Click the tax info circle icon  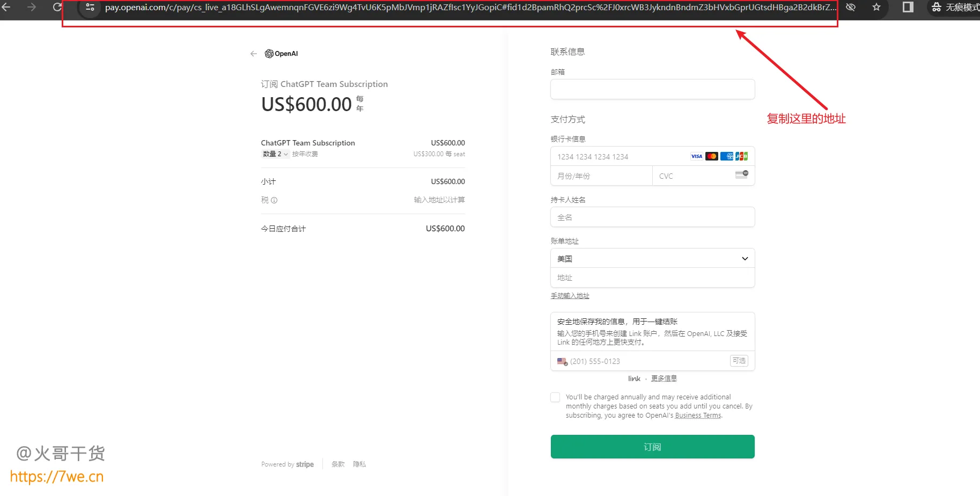click(x=274, y=200)
